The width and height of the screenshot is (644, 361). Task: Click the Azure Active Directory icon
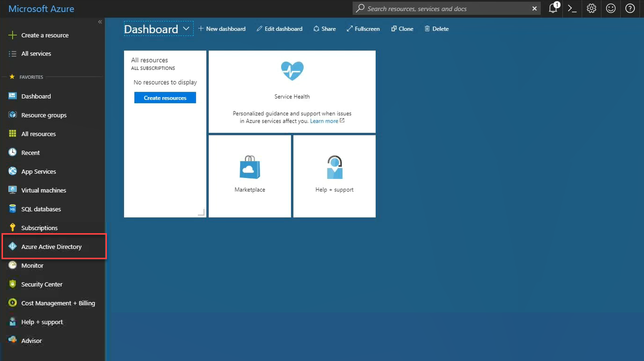pyautogui.click(x=13, y=247)
